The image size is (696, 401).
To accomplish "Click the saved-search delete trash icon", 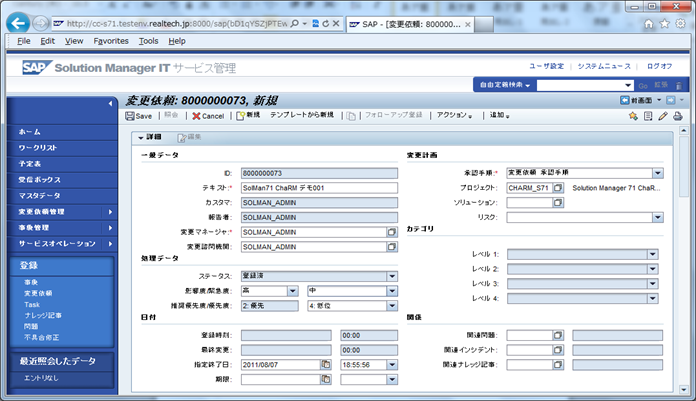I will [678, 85].
